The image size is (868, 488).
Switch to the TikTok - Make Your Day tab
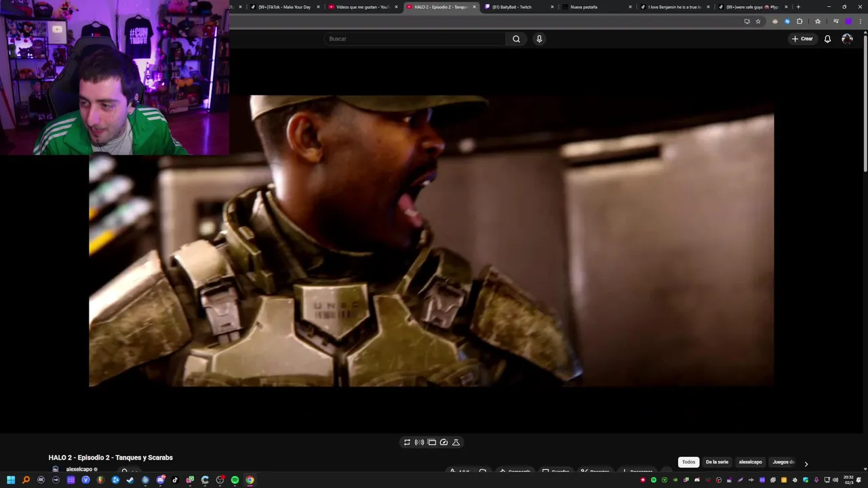285,7
